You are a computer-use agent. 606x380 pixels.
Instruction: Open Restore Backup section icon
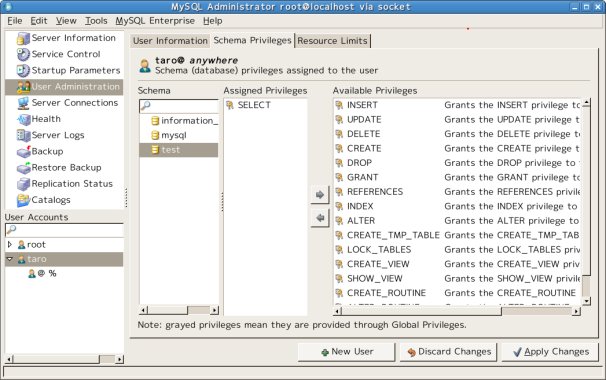pyautogui.click(x=23, y=168)
